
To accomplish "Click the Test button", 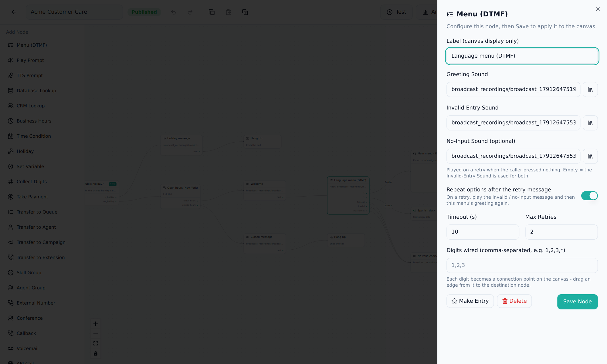I will (396, 12).
